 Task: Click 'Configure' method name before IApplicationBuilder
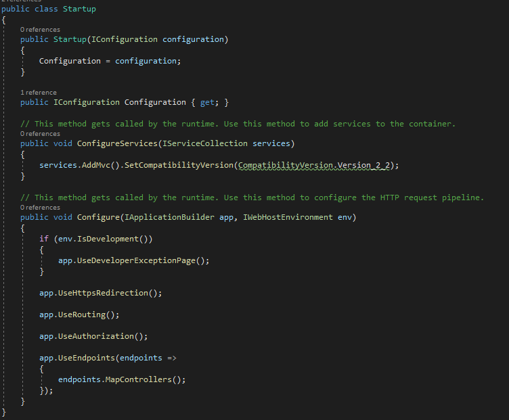coord(98,217)
